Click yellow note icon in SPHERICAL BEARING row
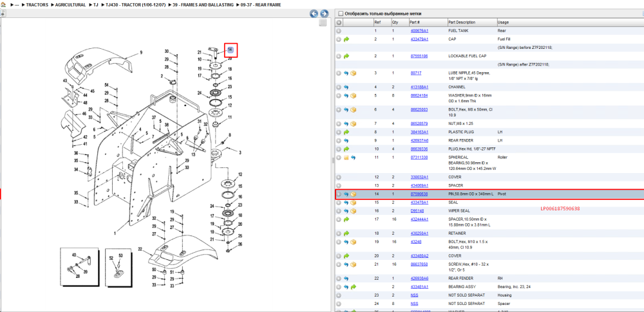 pyautogui.click(x=346, y=158)
